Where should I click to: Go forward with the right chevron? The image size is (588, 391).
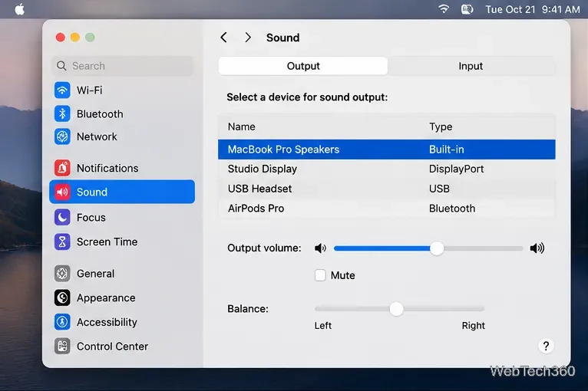pos(248,38)
